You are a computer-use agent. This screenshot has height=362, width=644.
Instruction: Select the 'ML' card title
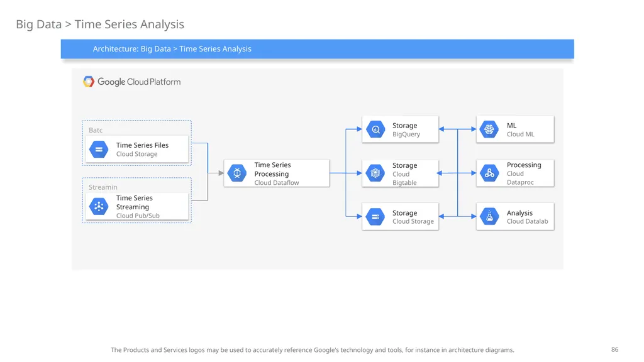click(x=511, y=126)
